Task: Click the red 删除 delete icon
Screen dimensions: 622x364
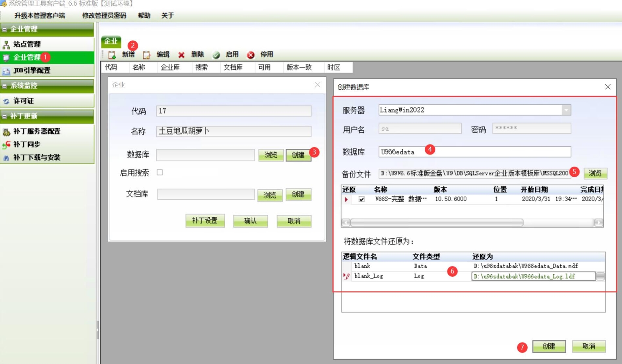Action: point(181,55)
